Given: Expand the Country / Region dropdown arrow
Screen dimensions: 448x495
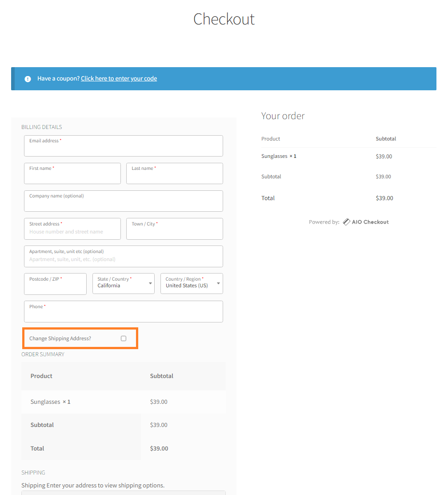Looking at the screenshot, I should (218, 283).
